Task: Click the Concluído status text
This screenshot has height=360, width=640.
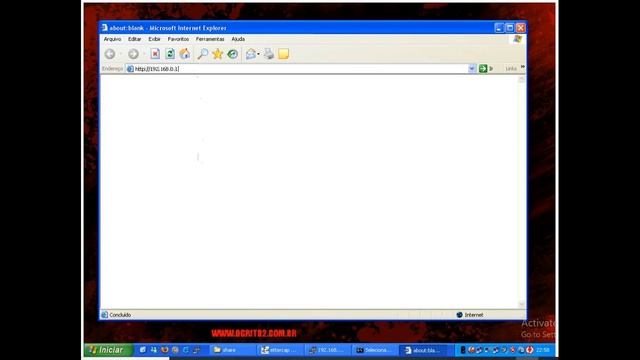Action: pyautogui.click(x=120, y=315)
